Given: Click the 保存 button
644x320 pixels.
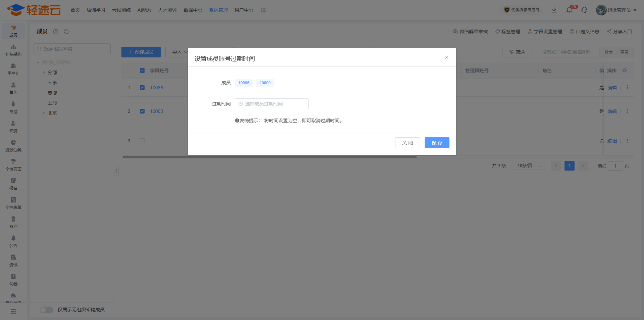Looking at the screenshot, I should click(x=437, y=143).
